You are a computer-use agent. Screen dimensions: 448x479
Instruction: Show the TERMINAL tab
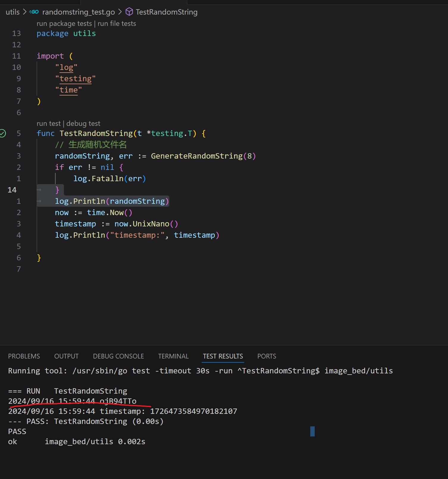[x=173, y=356]
